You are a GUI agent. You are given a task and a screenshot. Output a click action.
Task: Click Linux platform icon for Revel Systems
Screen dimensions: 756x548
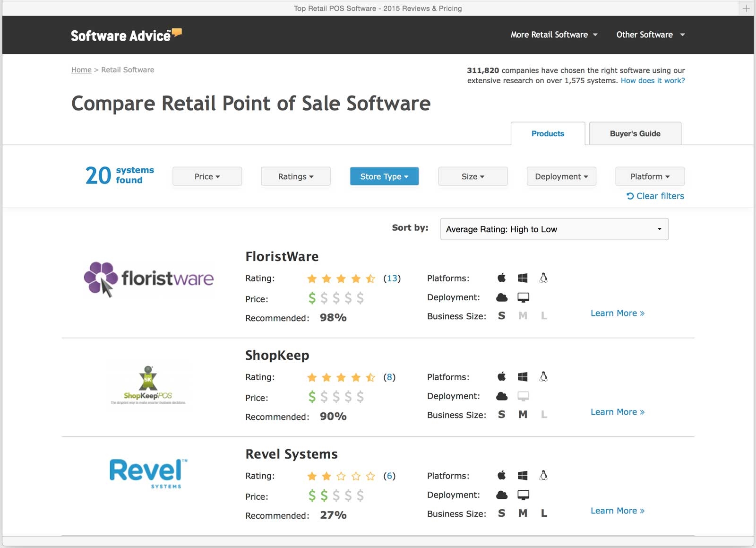[543, 475]
